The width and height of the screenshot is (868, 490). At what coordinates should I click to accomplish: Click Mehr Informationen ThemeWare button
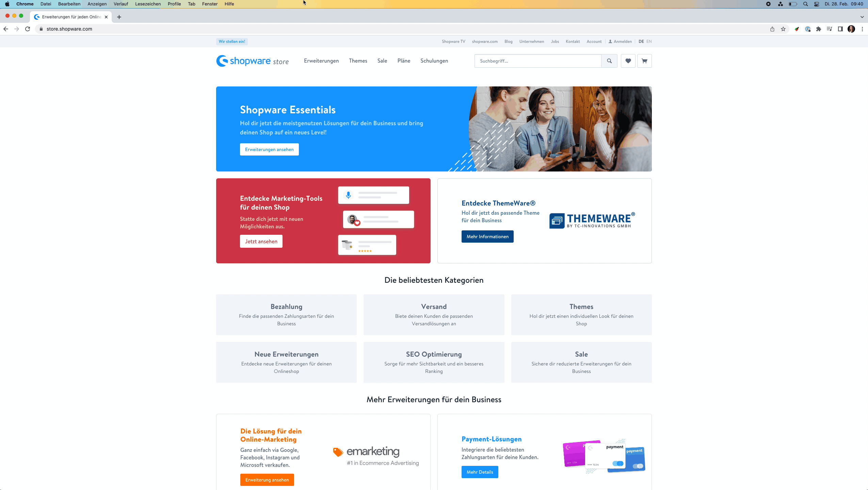click(x=488, y=236)
